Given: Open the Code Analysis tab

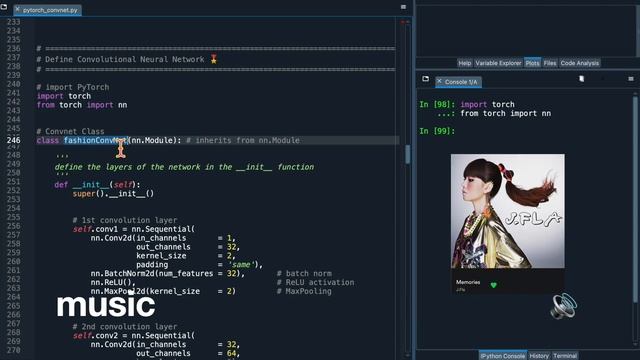Looking at the screenshot, I should 580,63.
